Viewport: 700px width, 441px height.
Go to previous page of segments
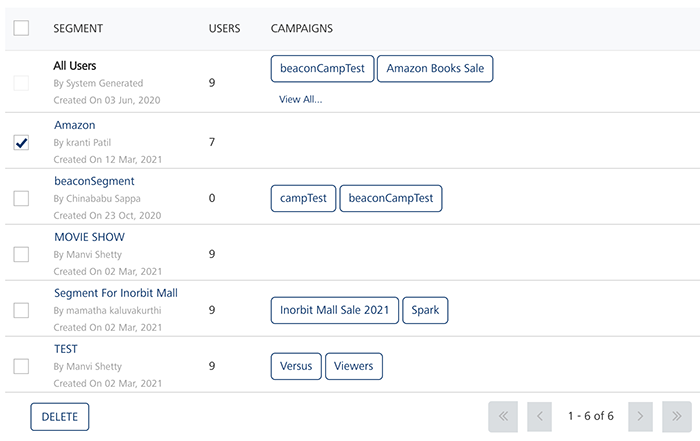click(538, 416)
